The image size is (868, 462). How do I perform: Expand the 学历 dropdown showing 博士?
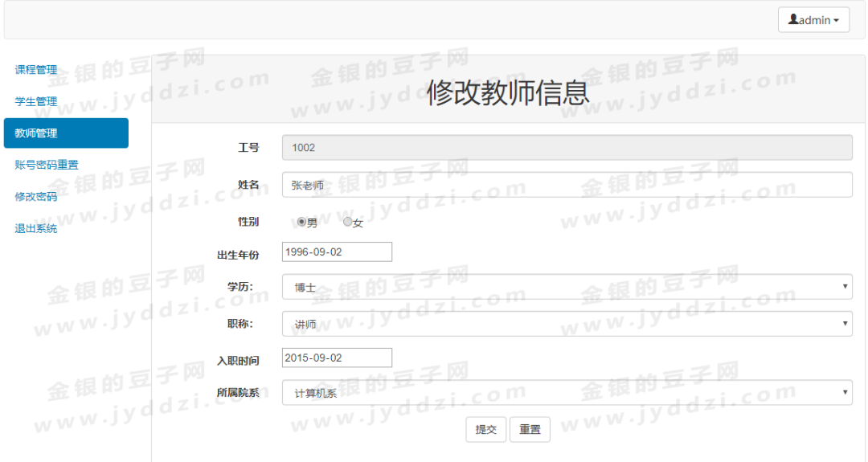click(x=567, y=287)
